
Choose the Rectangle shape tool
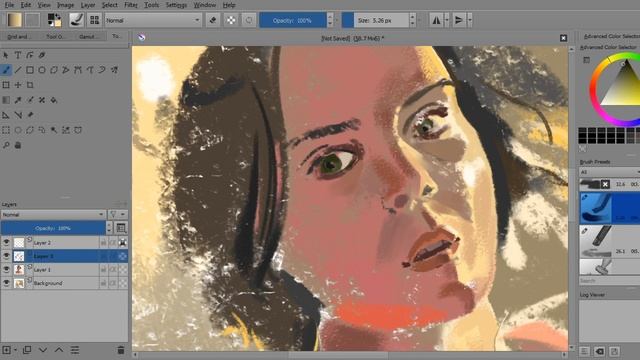point(30,70)
